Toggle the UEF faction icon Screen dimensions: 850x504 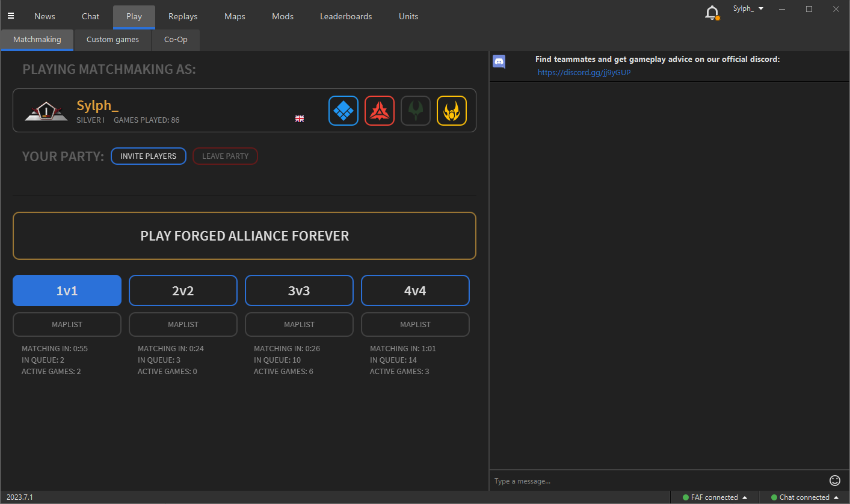click(x=343, y=111)
